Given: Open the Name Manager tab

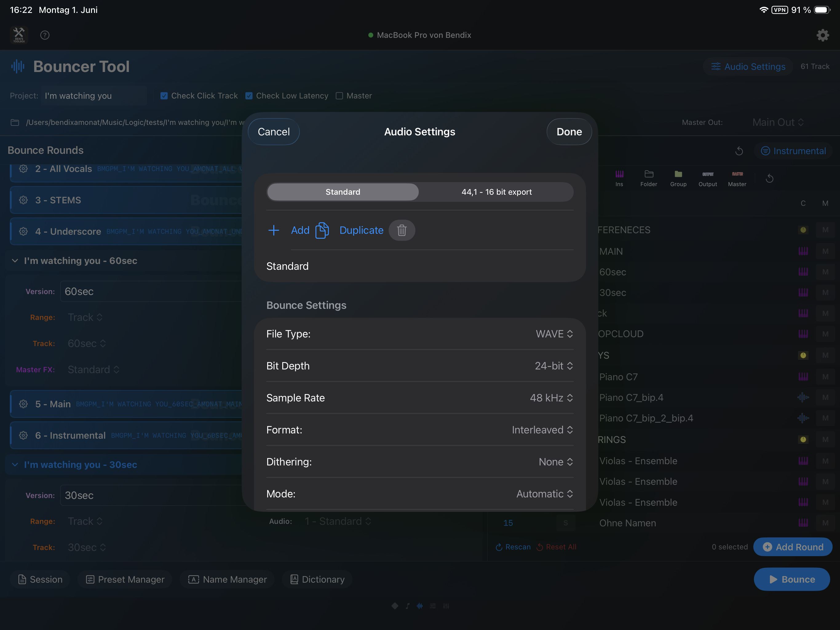Looking at the screenshot, I should (228, 580).
